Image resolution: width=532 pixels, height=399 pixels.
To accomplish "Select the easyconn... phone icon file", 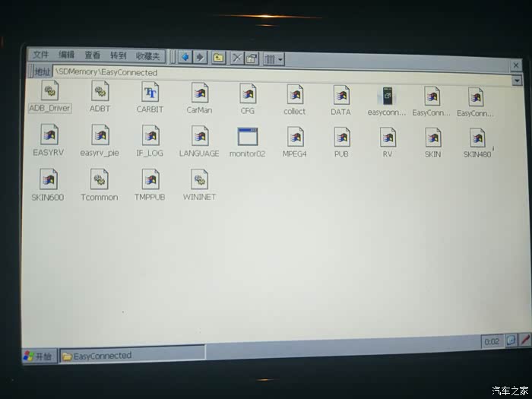I will point(387,101).
